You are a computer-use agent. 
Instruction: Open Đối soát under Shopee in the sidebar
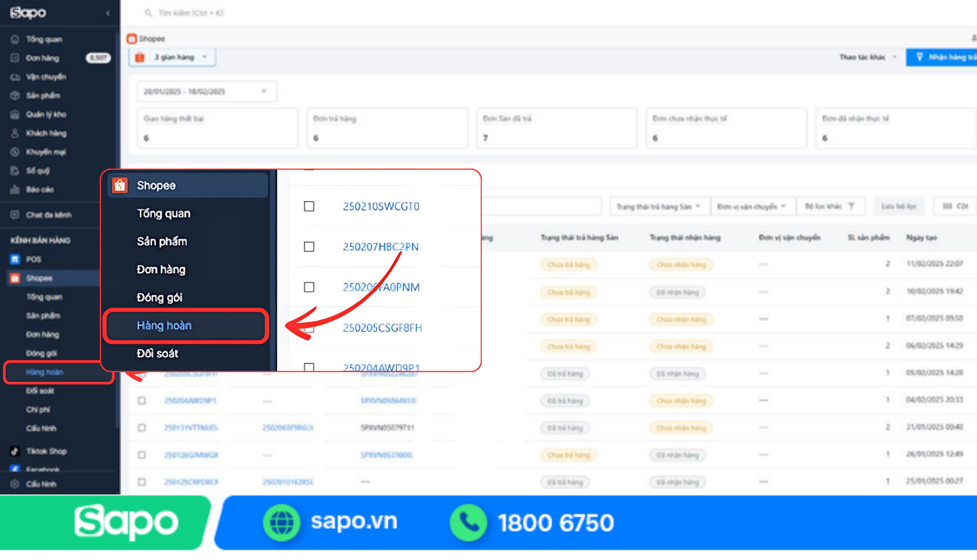(x=40, y=391)
